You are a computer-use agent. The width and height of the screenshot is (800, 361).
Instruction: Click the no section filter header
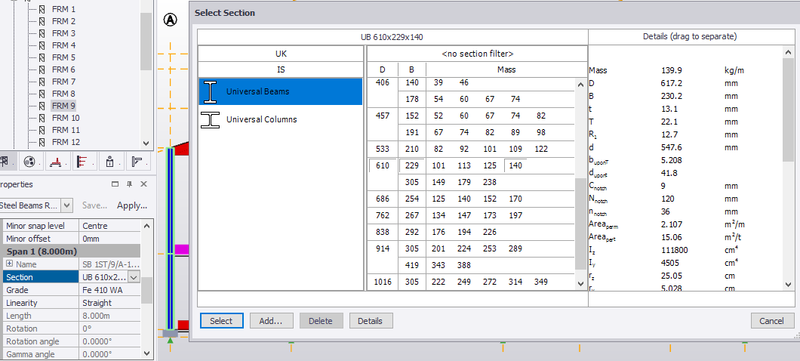tap(477, 54)
